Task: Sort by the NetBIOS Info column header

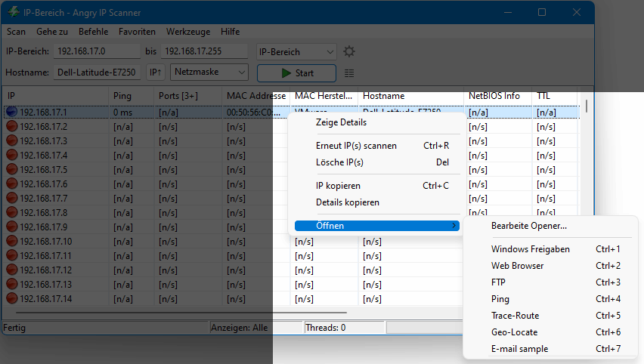Action: tap(498, 96)
